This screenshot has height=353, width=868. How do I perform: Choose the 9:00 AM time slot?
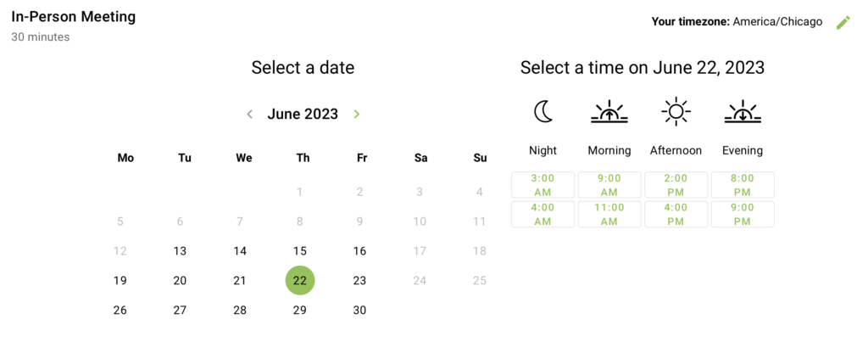click(609, 185)
